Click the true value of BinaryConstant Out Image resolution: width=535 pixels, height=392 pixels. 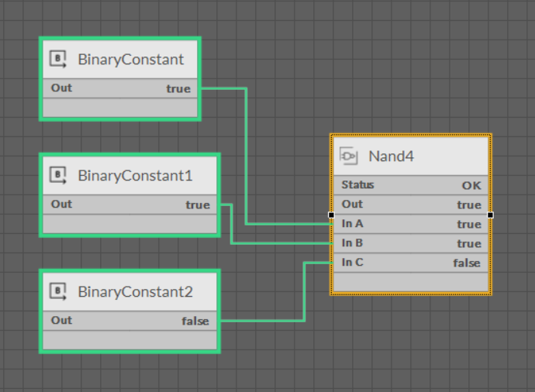(178, 88)
